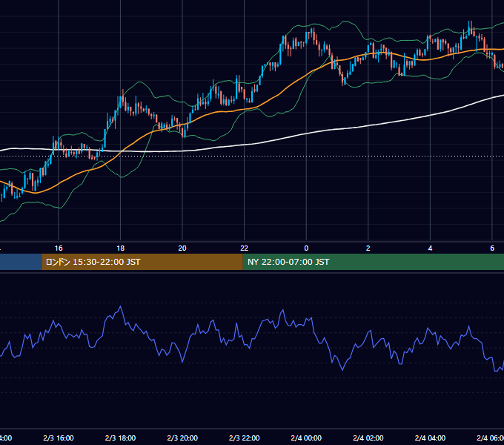Click the 2 hour label on price chart axis
This screenshot has height=445, width=504.
(x=368, y=248)
